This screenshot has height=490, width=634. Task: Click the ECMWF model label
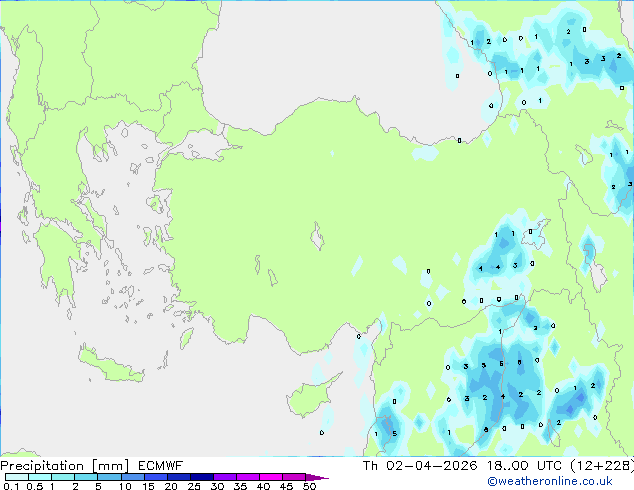[x=161, y=466]
